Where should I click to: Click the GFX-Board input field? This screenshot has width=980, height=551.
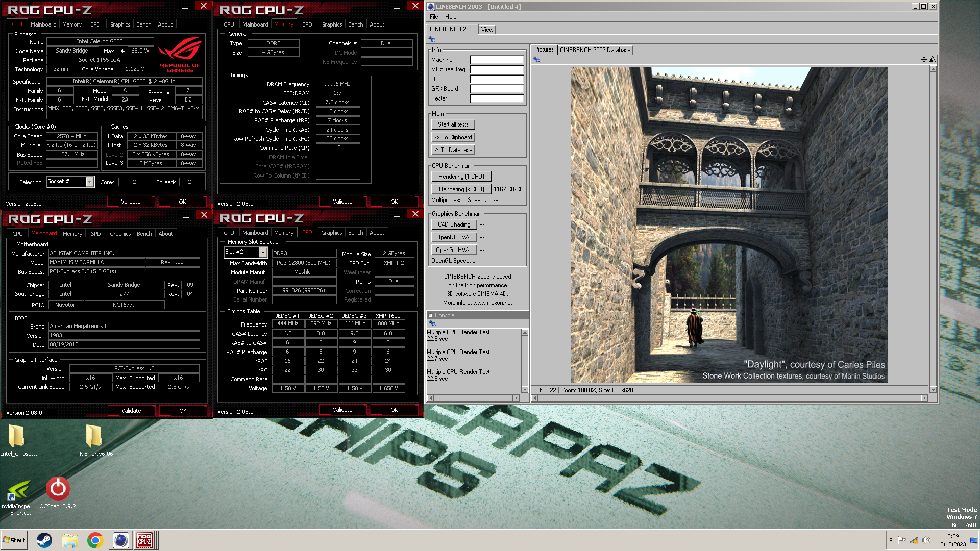pos(497,89)
